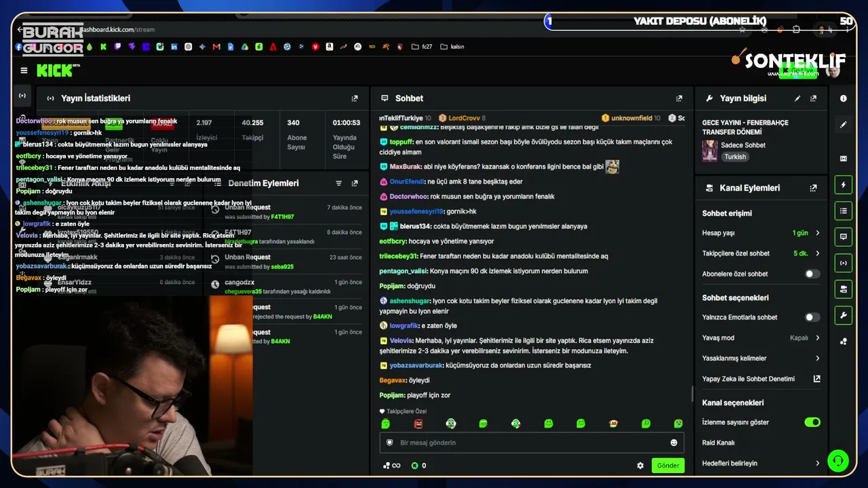Image resolution: width=868 pixels, height=488 pixels.
Task: Click the pencil icon in right sidebar
Action: [x=844, y=125]
